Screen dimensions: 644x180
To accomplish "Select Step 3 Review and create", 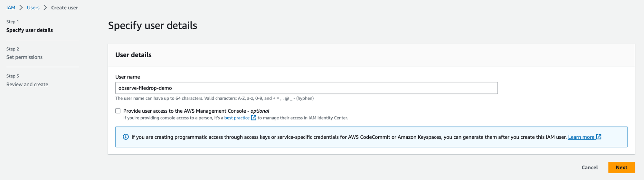I will click(27, 84).
